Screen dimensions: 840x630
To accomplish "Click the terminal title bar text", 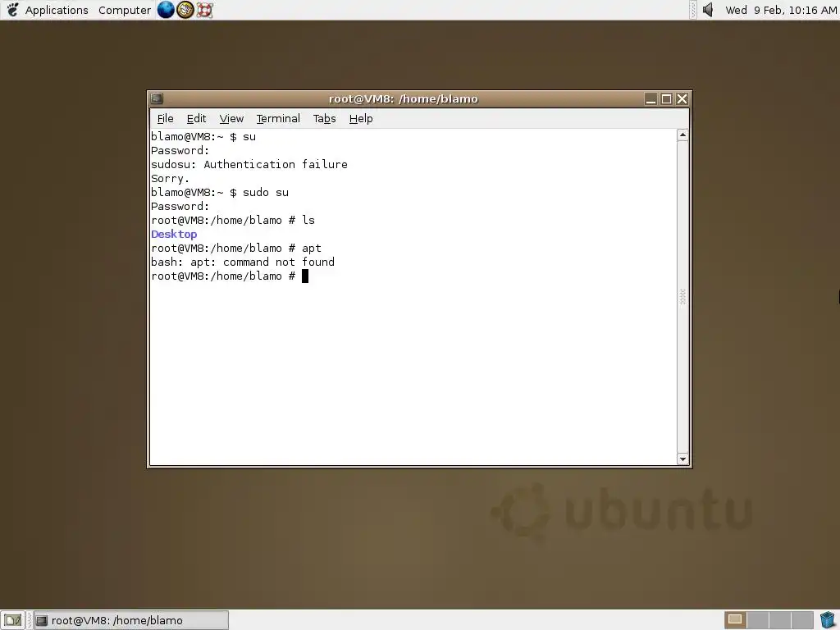I will tap(404, 98).
